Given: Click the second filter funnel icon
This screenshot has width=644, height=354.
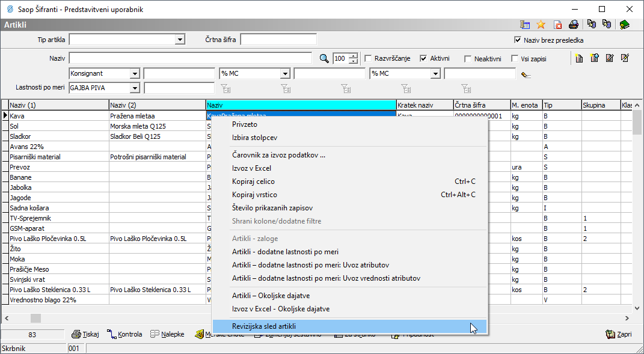Looking at the screenshot, I should (x=286, y=88).
